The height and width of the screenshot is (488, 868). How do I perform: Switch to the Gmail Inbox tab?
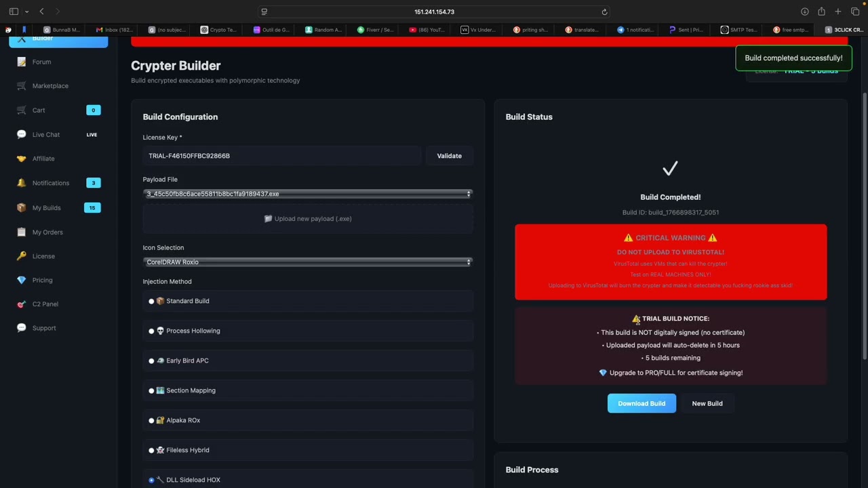(x=115, y=30)
